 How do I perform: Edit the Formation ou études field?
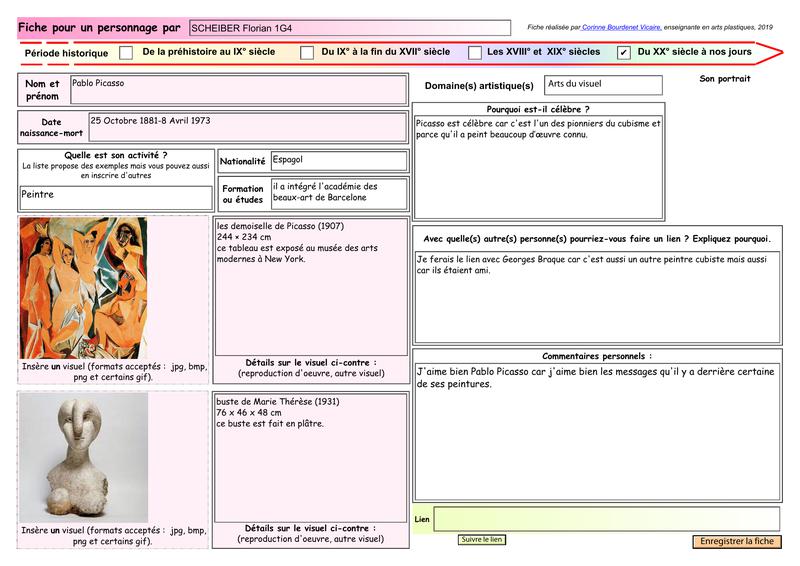[338, 193]
